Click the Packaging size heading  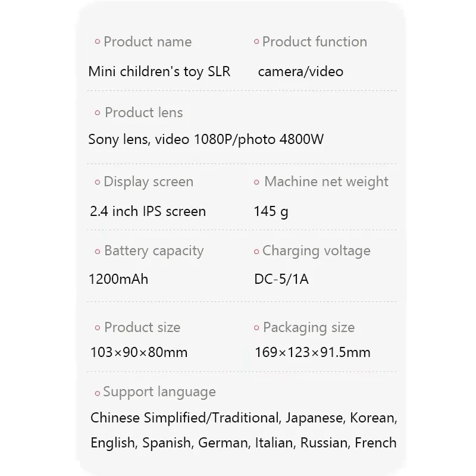coord(308,327)
